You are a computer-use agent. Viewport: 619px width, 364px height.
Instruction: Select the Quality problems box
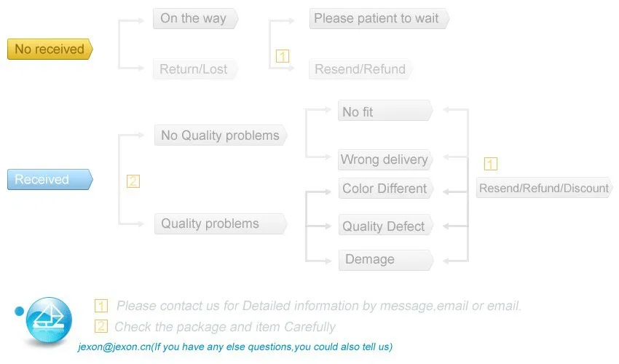pos(219,224)
